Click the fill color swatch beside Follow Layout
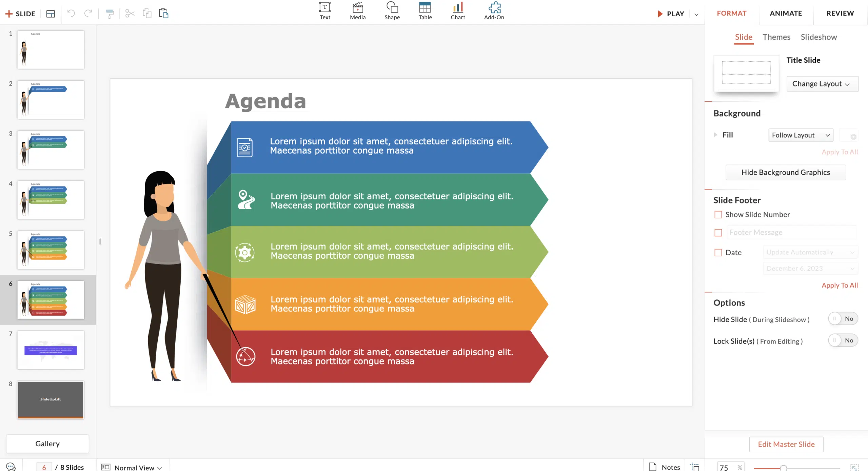 (x=848, y=135)
